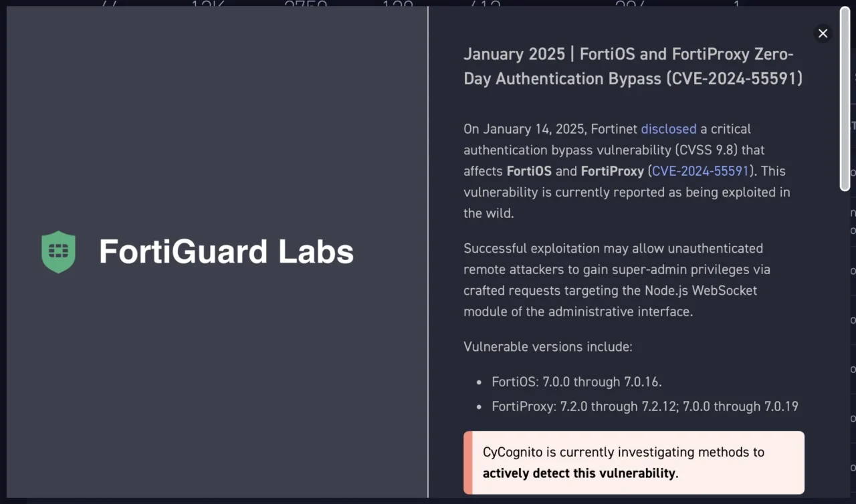Screen dimensions: 856x504
Task: Close the advisory popup with the X button
Action: pos(823,33)
